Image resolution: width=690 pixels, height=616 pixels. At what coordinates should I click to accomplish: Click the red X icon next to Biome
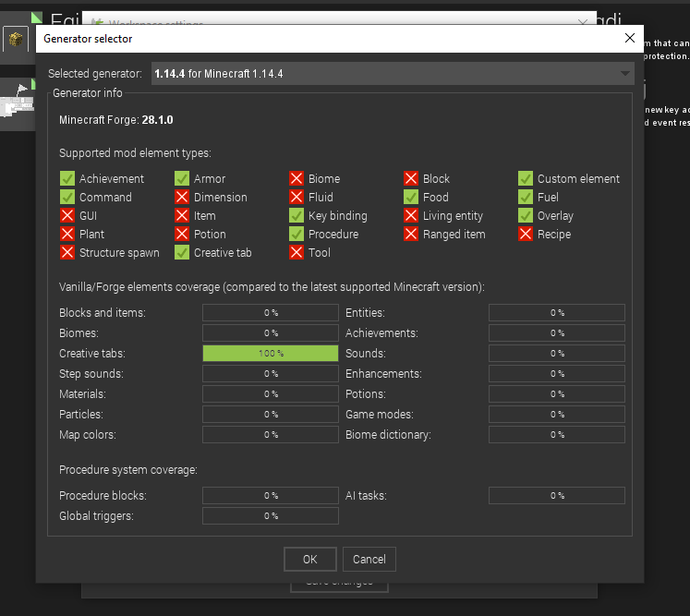click(x=297, y=178)
